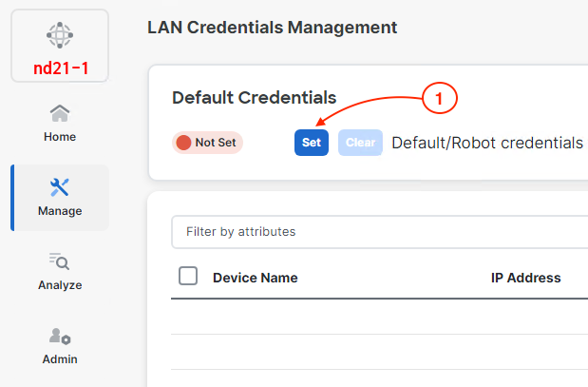Go to the Analyze sidebar label
Screen dimensions: 588x387
[x=60, y=285]
